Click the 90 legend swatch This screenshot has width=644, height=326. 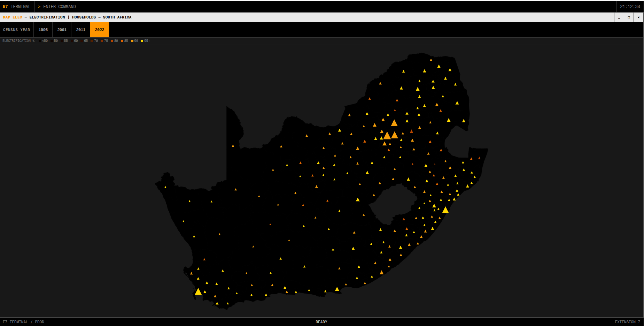[132, 41]
